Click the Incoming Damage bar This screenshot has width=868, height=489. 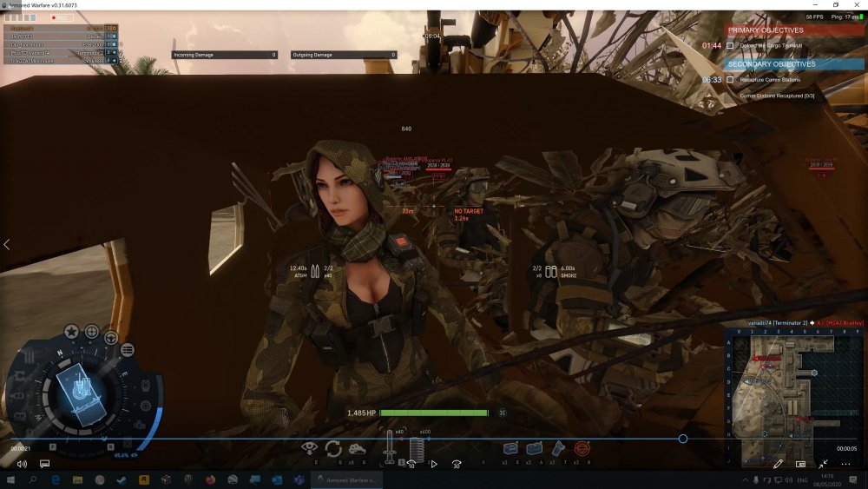point(225,55)
